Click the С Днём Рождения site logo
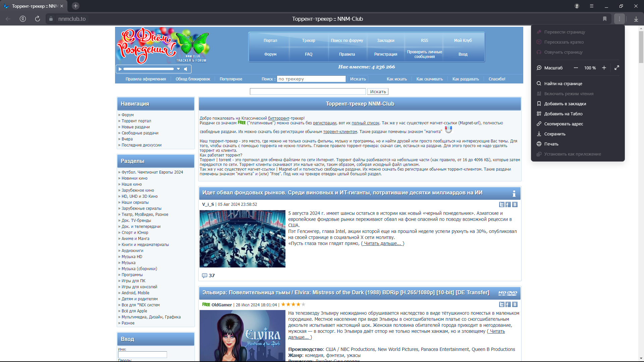The width and height of the screenshot is (644, 362). click(x=163, y=45)
